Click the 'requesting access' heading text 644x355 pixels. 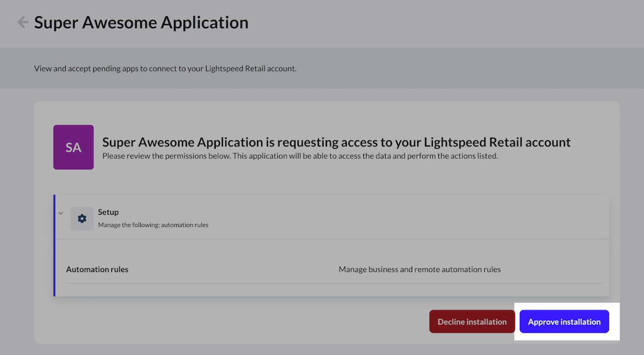(x=336, y=142)
